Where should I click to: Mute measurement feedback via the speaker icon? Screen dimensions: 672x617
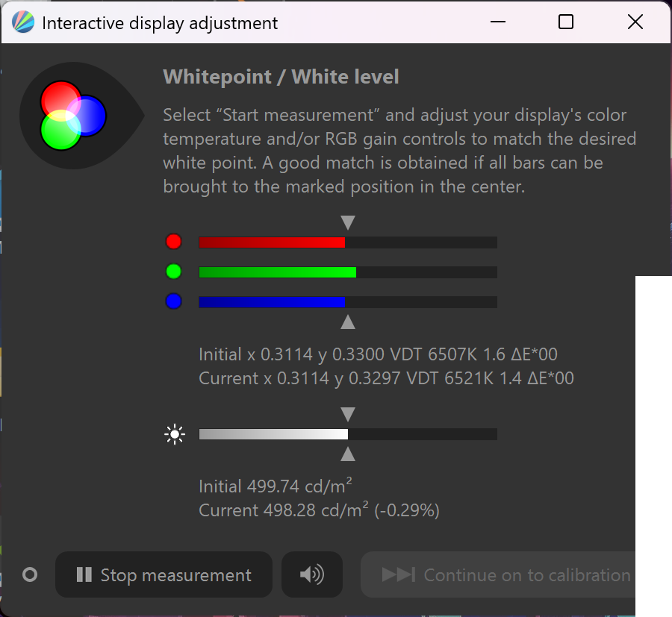pyautogui.click(x=311, y=574)
